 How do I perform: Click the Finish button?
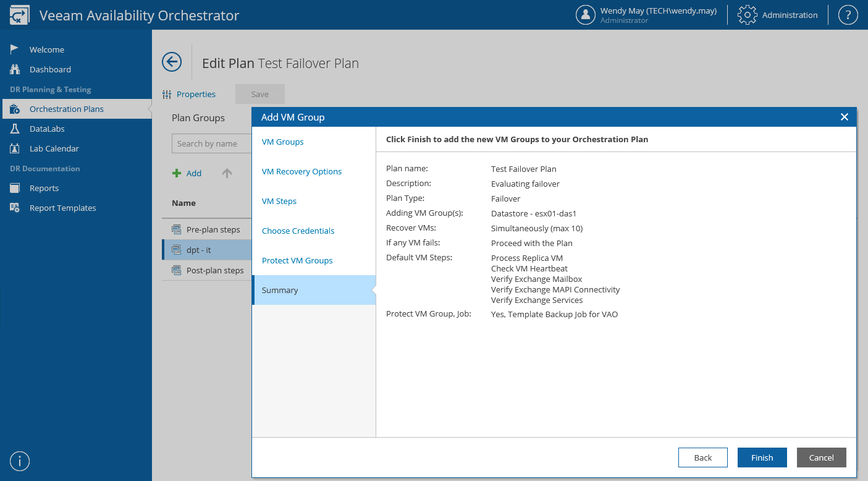click(x=762, y=458)
